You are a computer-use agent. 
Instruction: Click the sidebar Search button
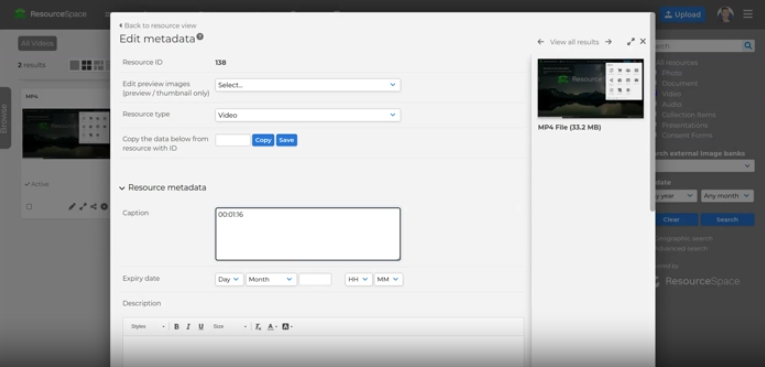point(727,220)
